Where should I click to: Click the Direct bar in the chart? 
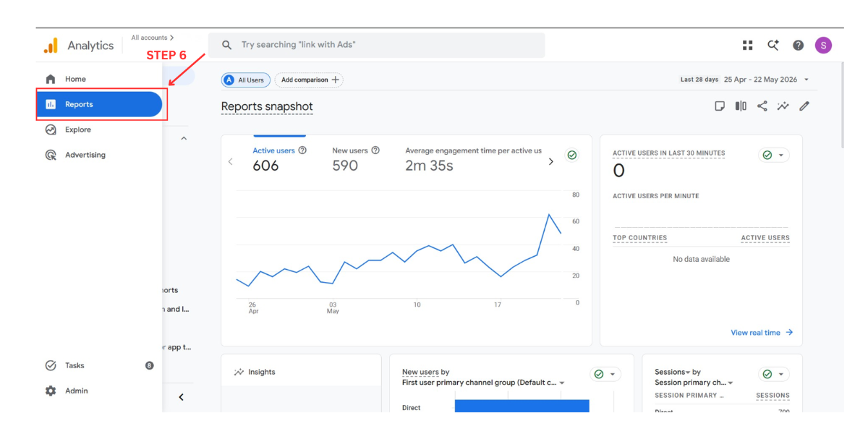click(522, 406)
